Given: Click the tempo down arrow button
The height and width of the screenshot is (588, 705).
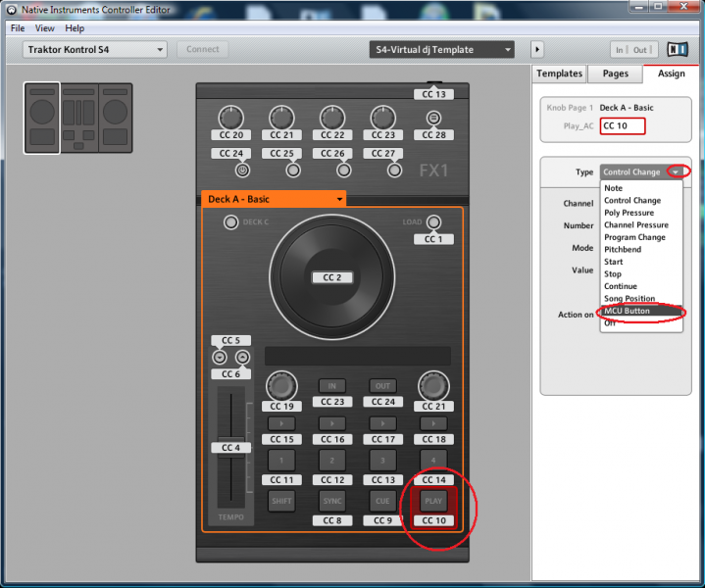Looking at the screenshot, I should click(x=220, y=358).
